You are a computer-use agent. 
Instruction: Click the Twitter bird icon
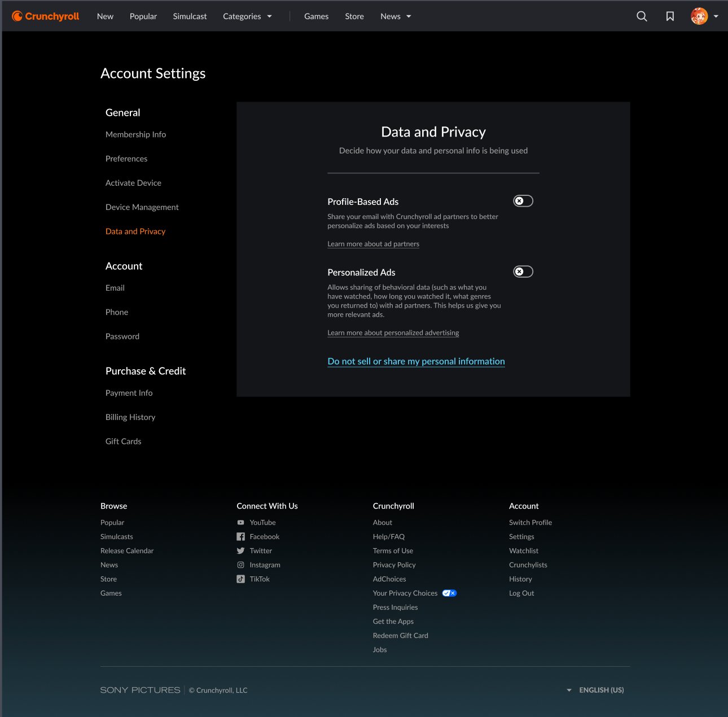[241, 551]
